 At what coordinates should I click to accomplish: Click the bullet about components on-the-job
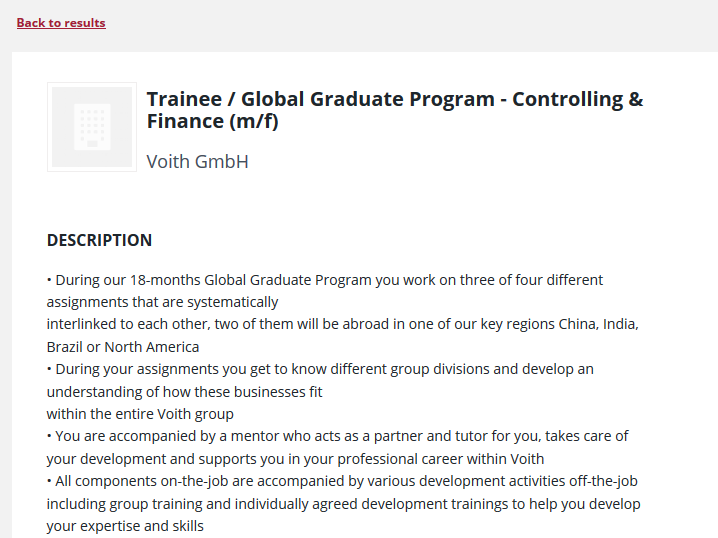point(342,481)
